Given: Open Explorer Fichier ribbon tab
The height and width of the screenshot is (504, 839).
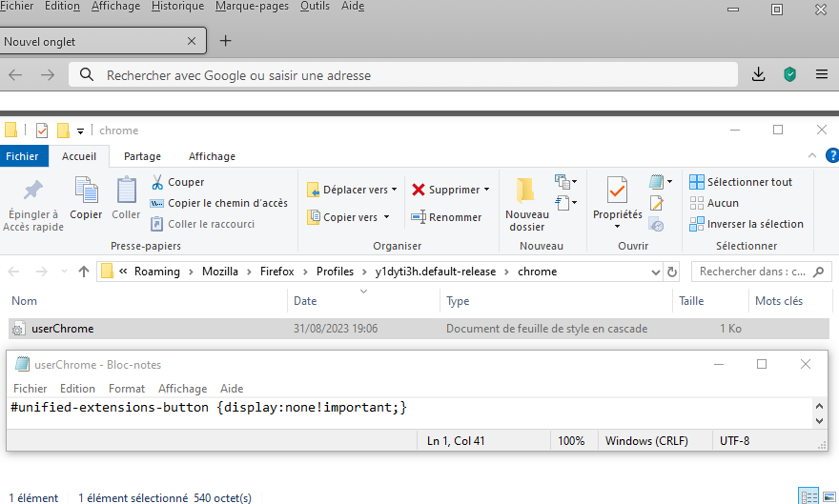Looking at the screenshot, I should (23, 156).
